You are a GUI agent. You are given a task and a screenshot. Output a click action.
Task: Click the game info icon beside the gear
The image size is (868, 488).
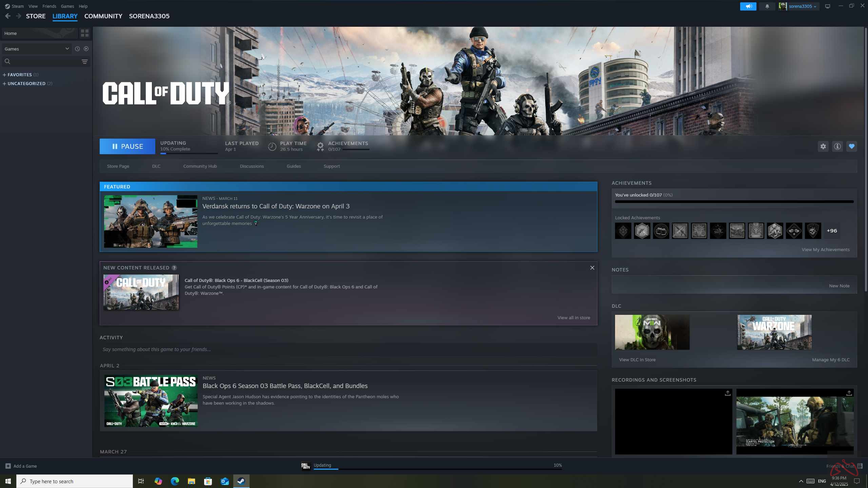837,146
